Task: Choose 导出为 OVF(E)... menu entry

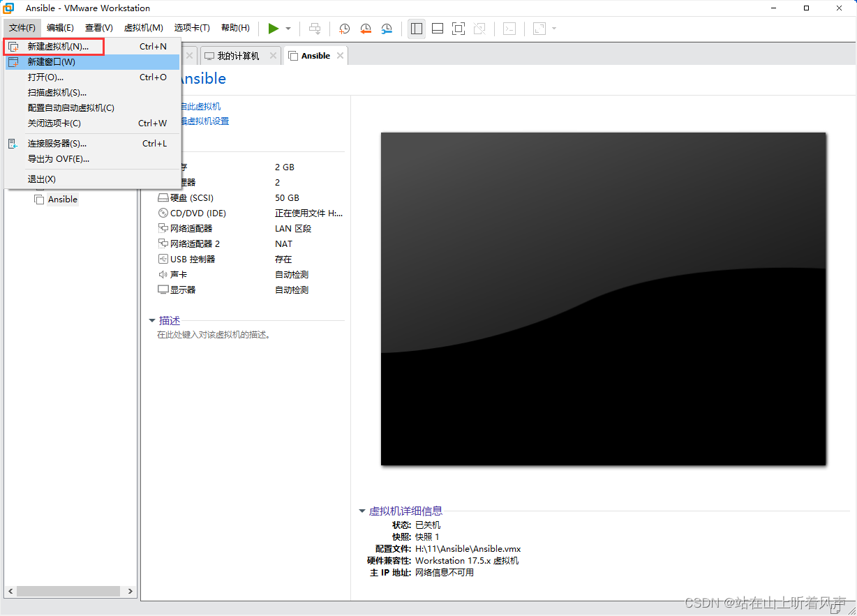Action: tap(92, 159)
